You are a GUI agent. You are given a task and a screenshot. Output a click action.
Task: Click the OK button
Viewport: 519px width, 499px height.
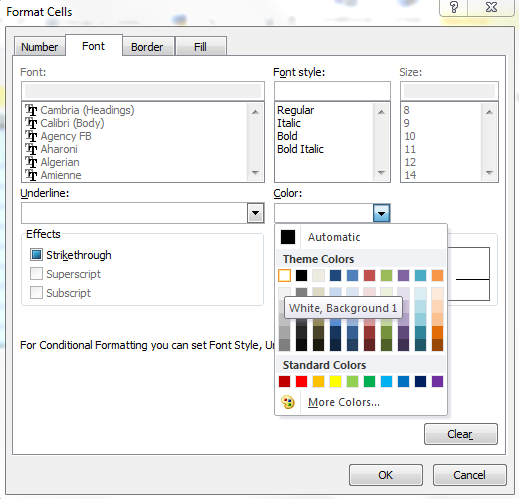pos(386,475)
